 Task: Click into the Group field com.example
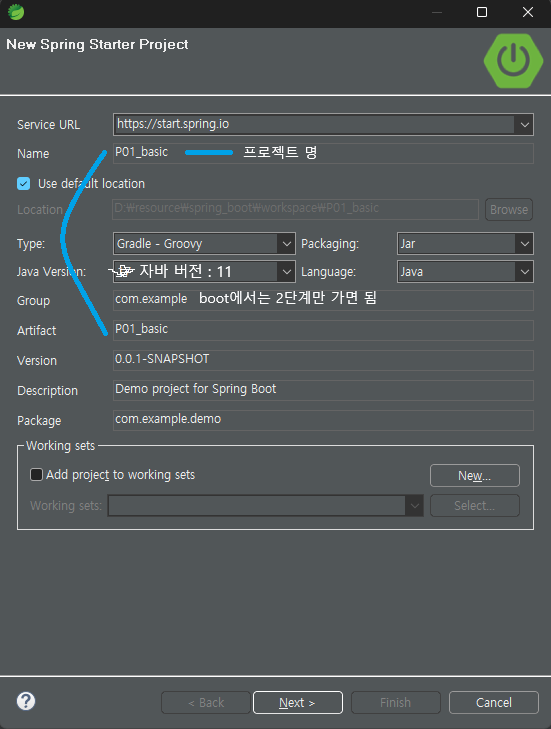click(323, 300)
